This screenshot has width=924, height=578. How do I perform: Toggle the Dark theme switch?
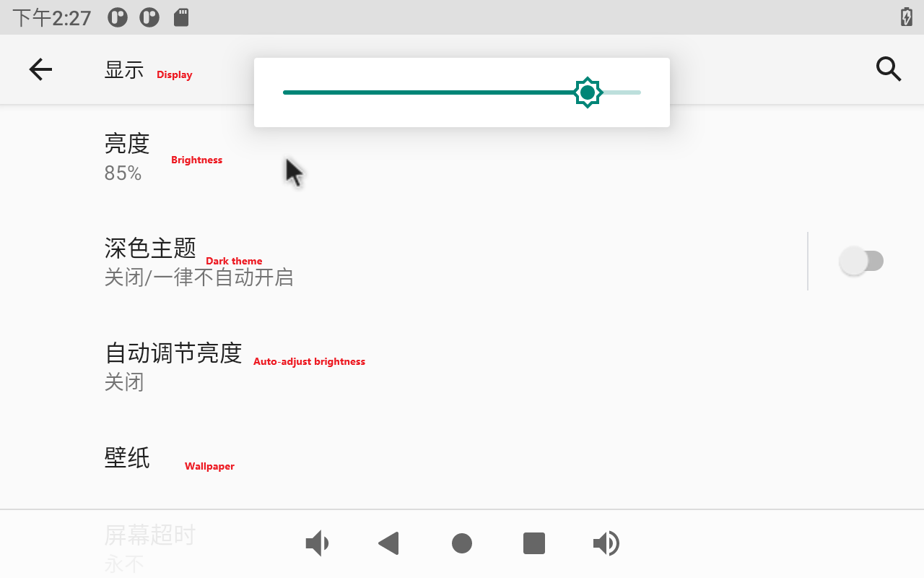click(x=861, y=261)
